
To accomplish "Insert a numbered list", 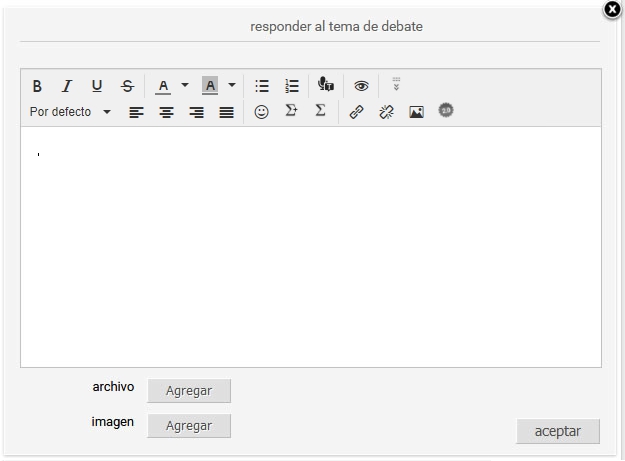I will [292, 86].
